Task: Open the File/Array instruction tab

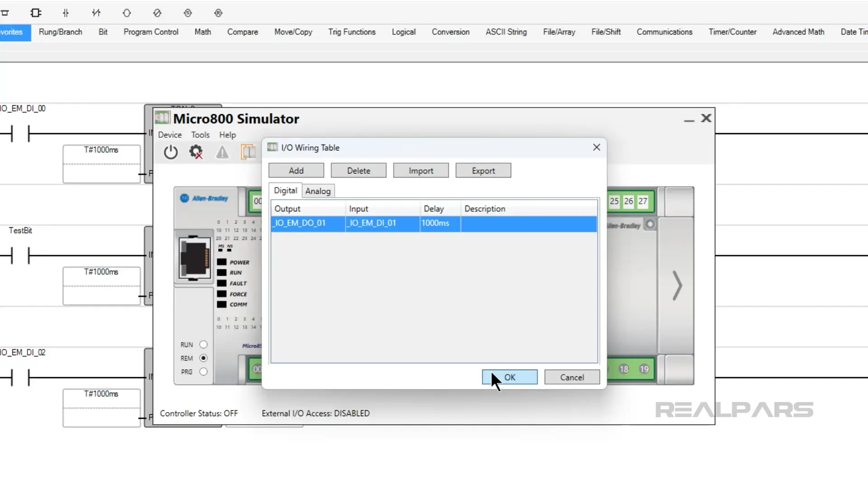Action: (559, 32)
